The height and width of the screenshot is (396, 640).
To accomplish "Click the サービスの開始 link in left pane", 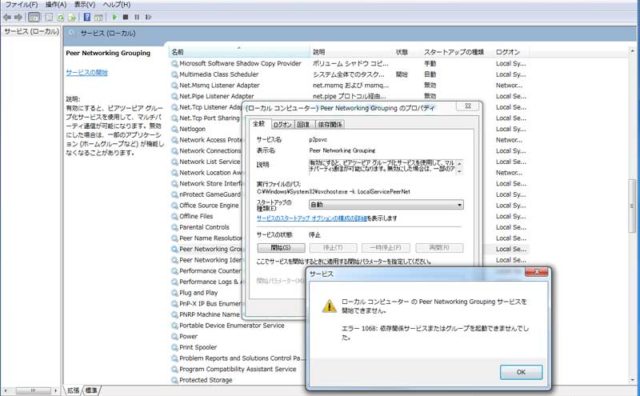I will (x=87, y=73).
